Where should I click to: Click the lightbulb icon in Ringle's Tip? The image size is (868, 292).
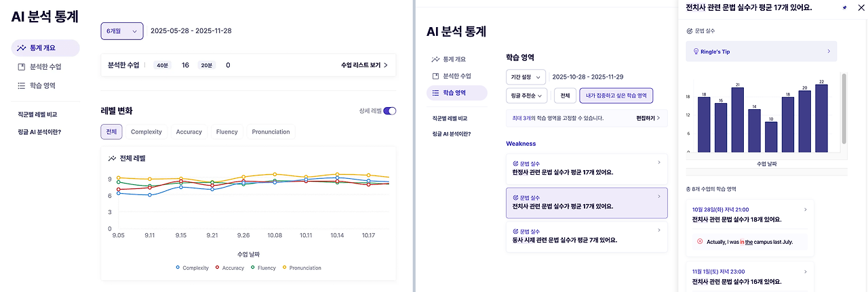[695, 51]
